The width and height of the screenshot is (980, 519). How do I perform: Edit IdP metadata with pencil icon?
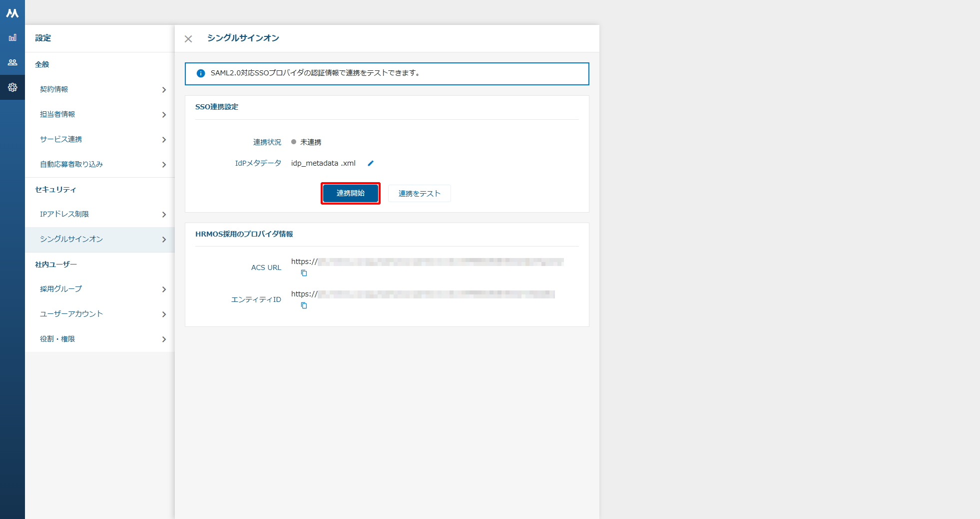click(x=371, y=163)
